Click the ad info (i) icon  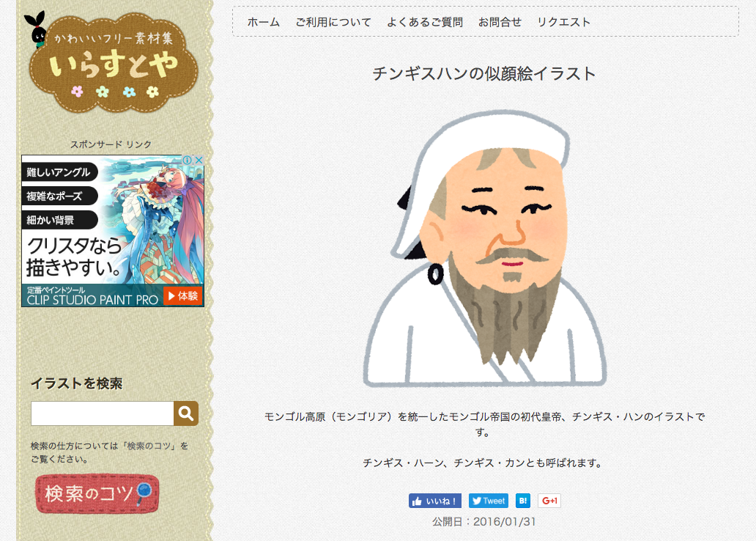[187, 161]
